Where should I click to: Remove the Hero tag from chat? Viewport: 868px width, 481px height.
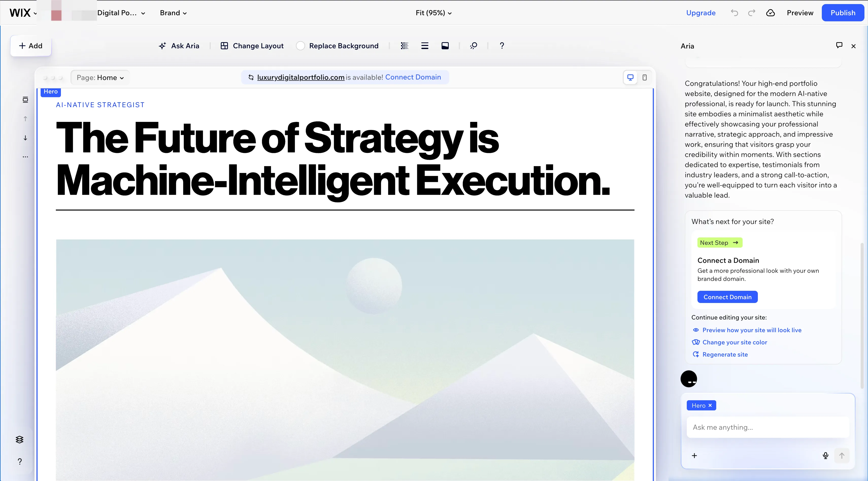pyautogui.click(x=710, y=406)
